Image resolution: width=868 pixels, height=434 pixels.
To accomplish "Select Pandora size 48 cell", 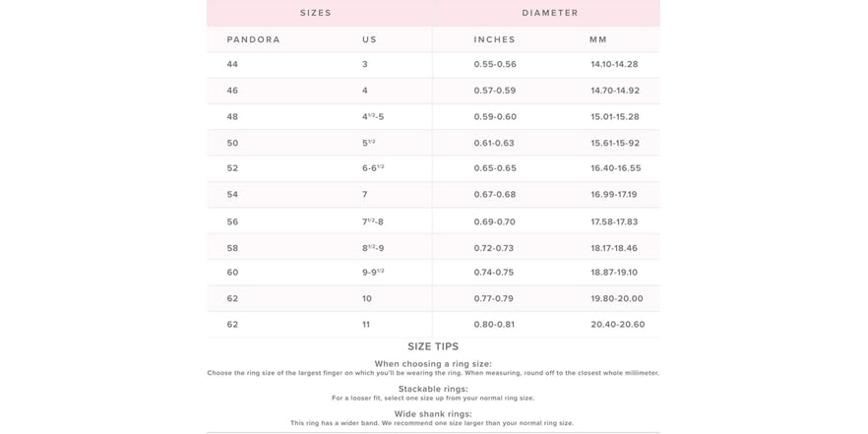I will coord(232,117).
